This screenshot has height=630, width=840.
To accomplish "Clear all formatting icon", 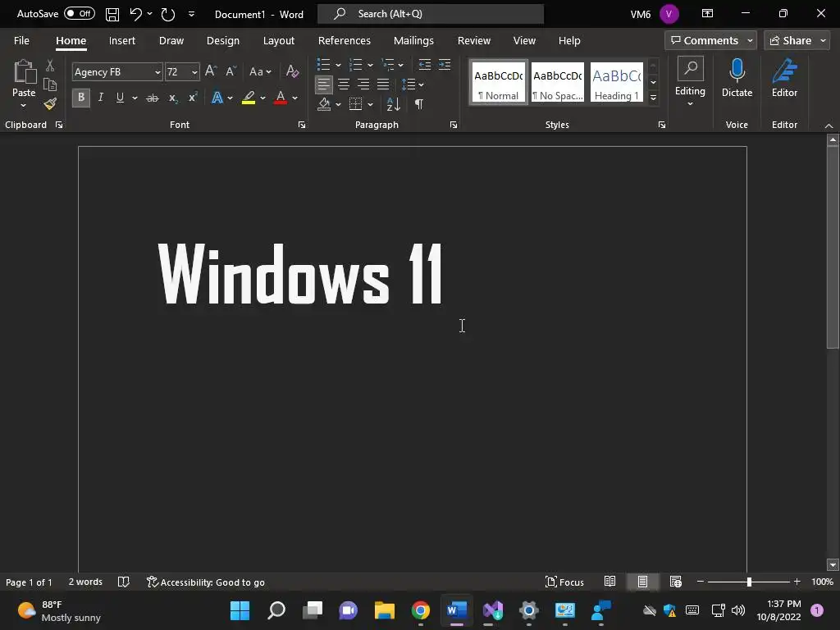I will [x=293, y=71].
